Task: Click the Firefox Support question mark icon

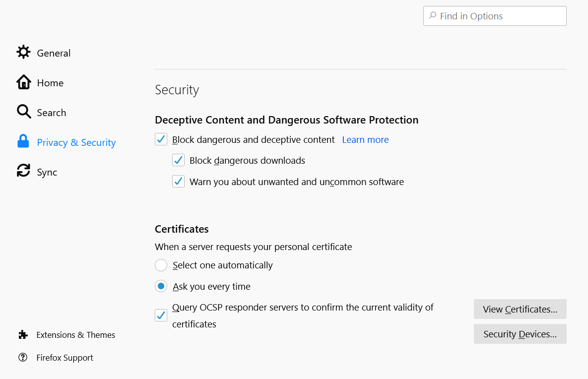Action: (23, 358)
